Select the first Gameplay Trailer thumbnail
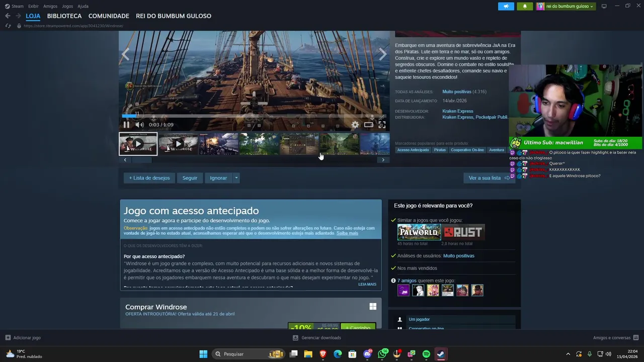 point(138,144)
